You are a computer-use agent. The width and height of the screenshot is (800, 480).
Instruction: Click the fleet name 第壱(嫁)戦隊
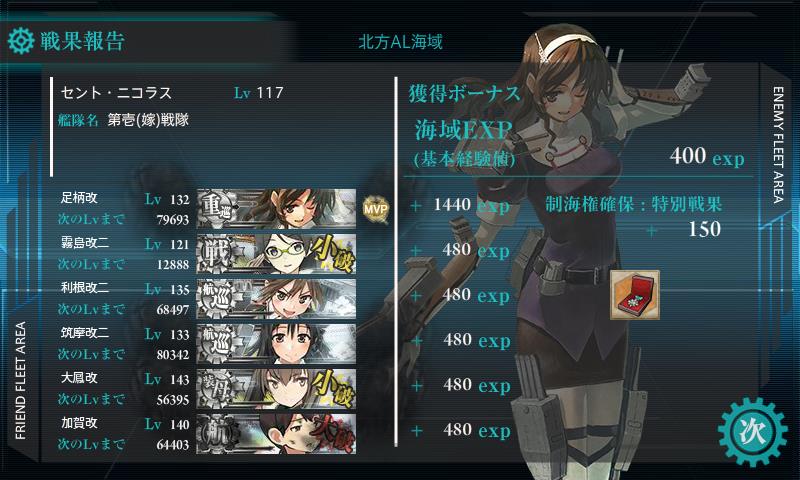[148, 120]
